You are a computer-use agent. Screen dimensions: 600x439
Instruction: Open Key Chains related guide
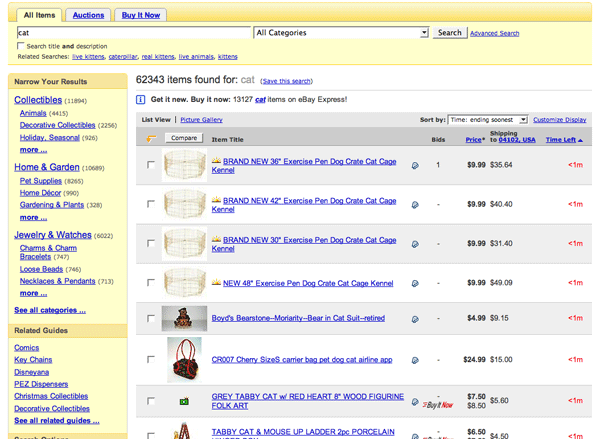pos(33,360)
